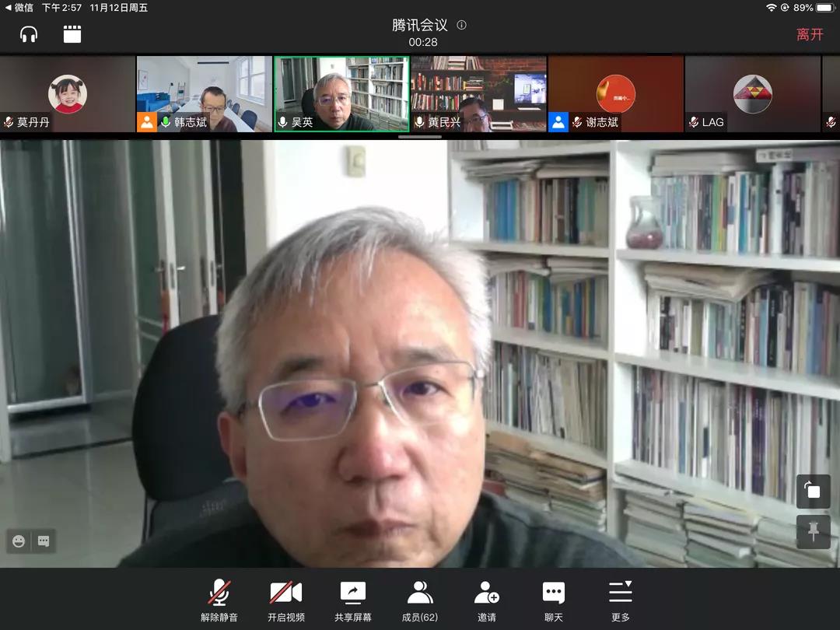Click the meeting info icon beside 腾讯会议
840x630 pixels.
(x=461, y=25)
